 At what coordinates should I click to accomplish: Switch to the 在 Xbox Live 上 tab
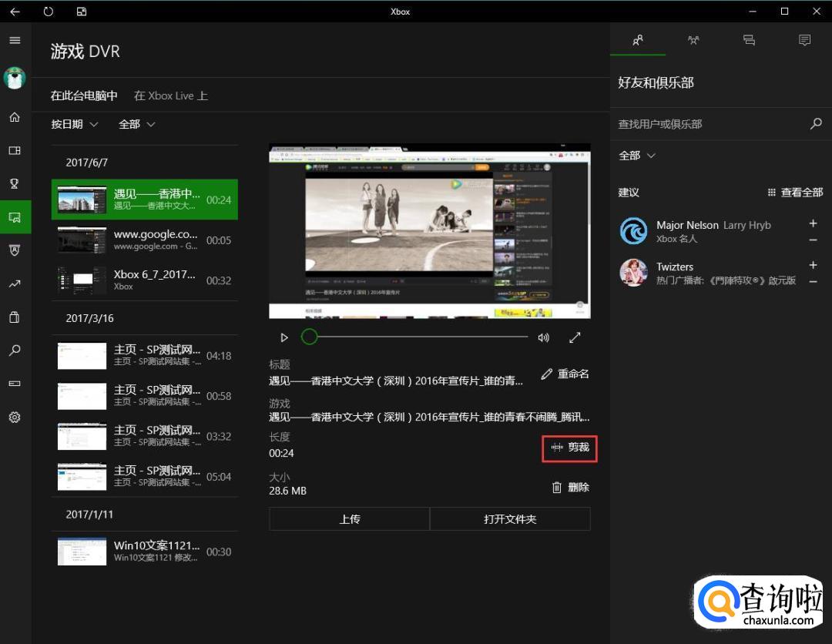click(x=170, y=96)
